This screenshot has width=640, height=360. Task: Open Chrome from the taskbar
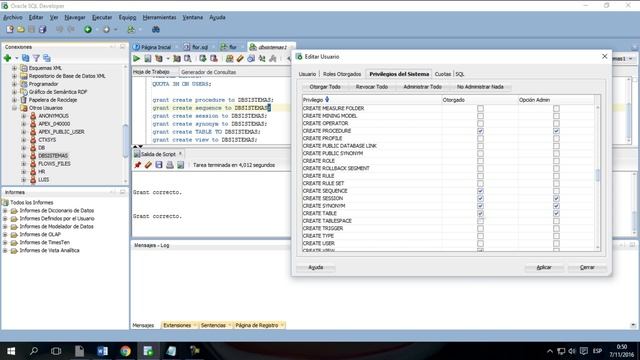tap(125, 351)
